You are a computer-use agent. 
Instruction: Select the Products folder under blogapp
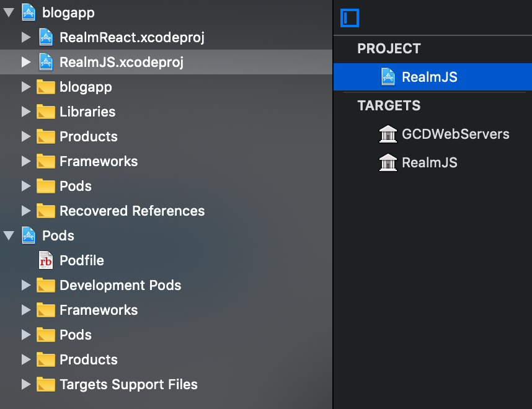88,136
